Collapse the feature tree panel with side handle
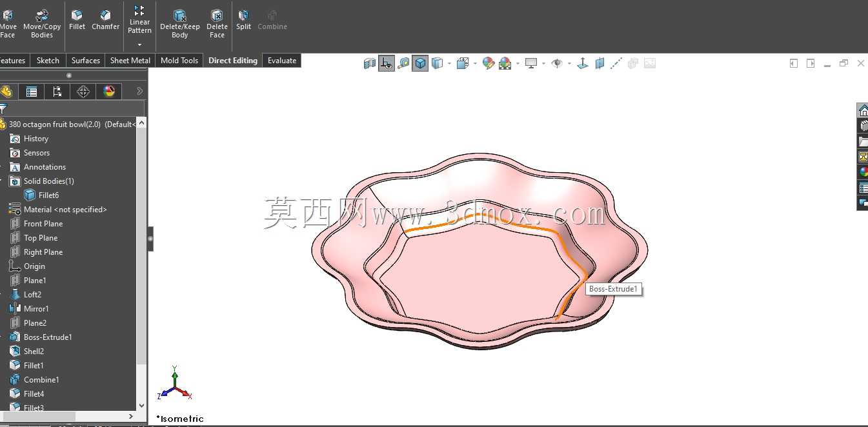The height and width of the screenshot is (427, 868). tap(150, 239)
